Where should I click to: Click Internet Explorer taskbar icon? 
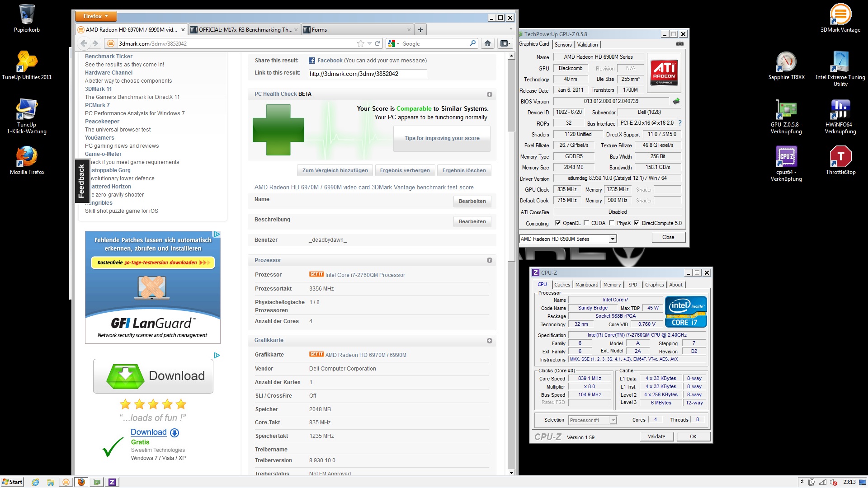click(x=35, y=482)
